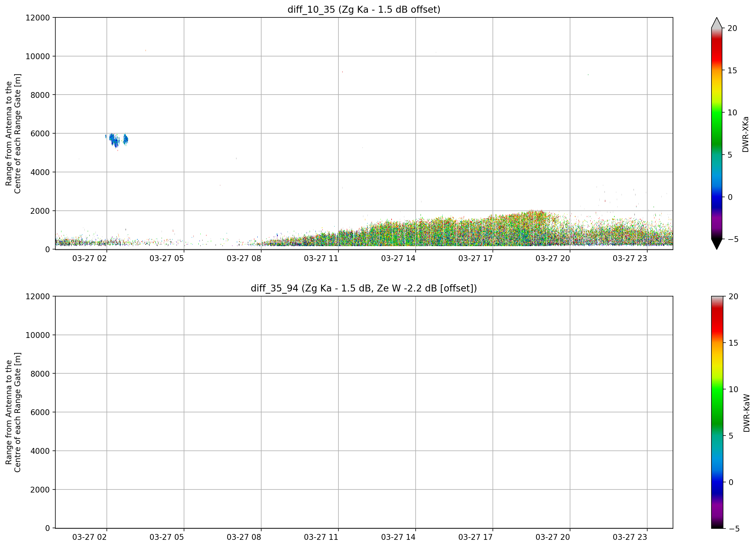Click the top colorbar gradient strip
This screenshot has width=756, height=547.
pyautogui.click(x=717, y=134)
